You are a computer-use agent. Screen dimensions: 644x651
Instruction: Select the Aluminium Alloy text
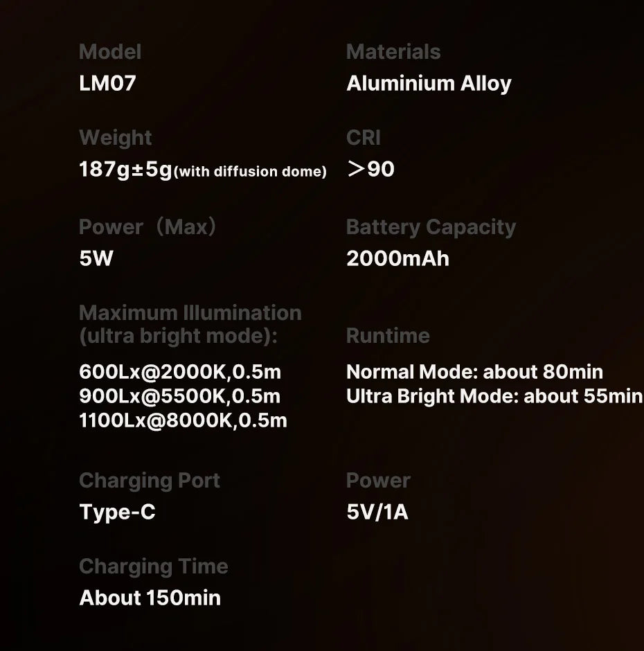click(429, 84)
